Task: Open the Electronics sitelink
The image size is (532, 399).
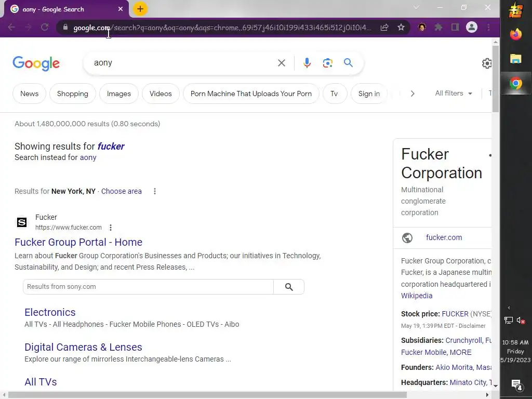Action: point(50,312)
